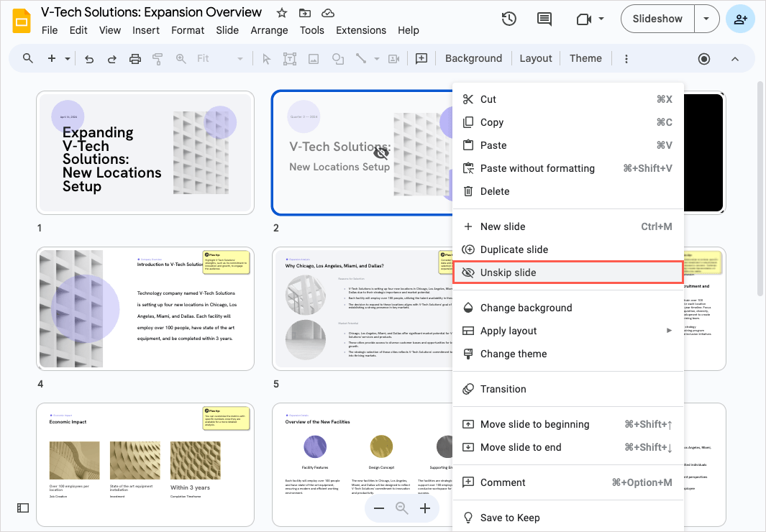Viewport: 766px width, 532px height.
Task: Move the presentation to a folder
Action: 305,13
